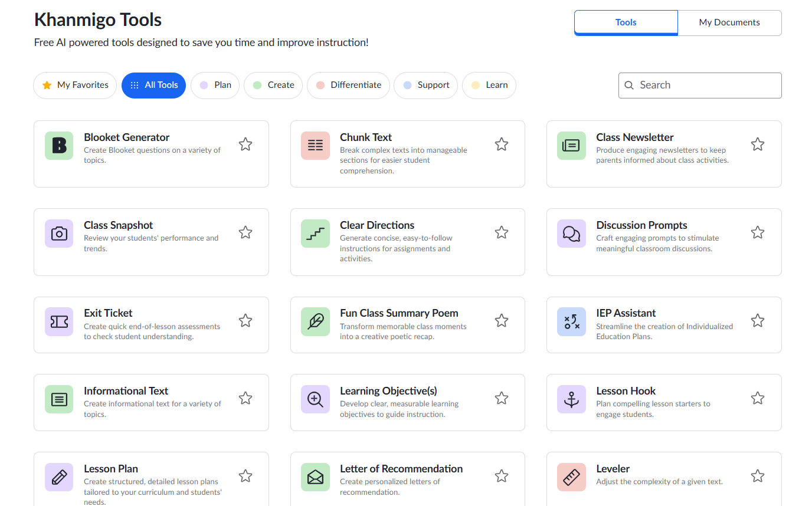Viewport: 812px width, 506px height.
Task: Click the Class Snapshot camera icon
Action: tap(59, 234)
